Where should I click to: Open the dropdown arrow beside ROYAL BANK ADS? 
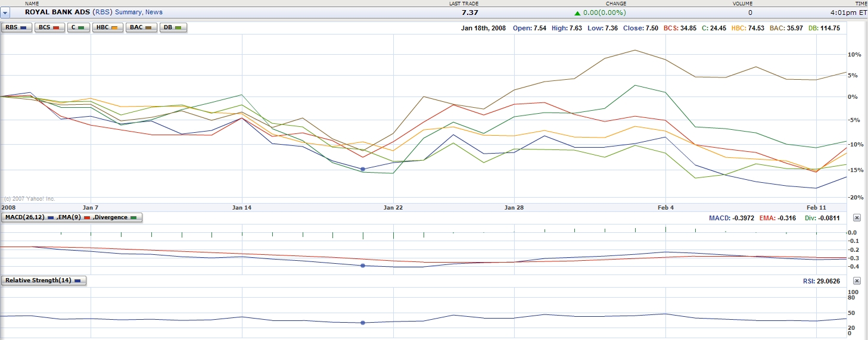click(x=5, y=12)
